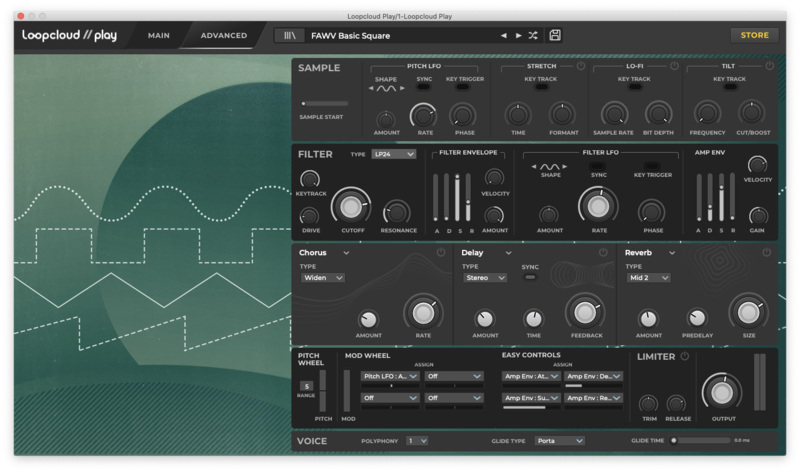800x472 pixels.
Task: Click the shuffle random preset icon
Action: [533, 36]
